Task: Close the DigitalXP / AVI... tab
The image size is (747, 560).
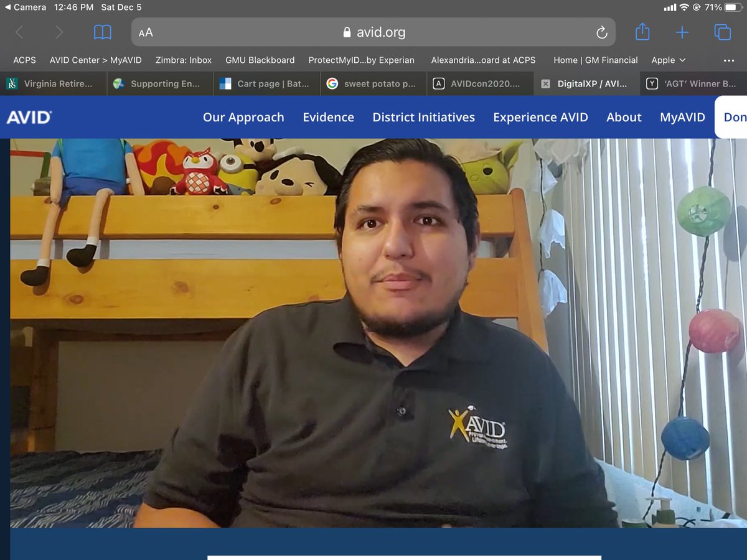Action: pos(545,83)
